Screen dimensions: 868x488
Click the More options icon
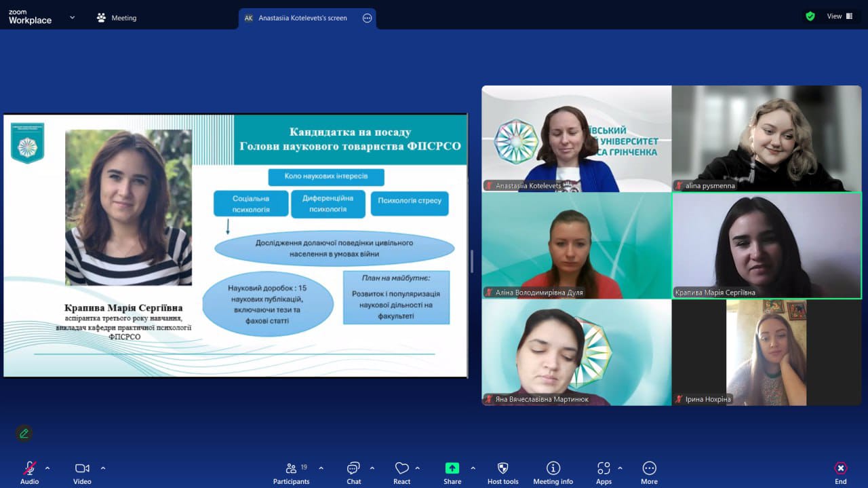pos(649,468)
